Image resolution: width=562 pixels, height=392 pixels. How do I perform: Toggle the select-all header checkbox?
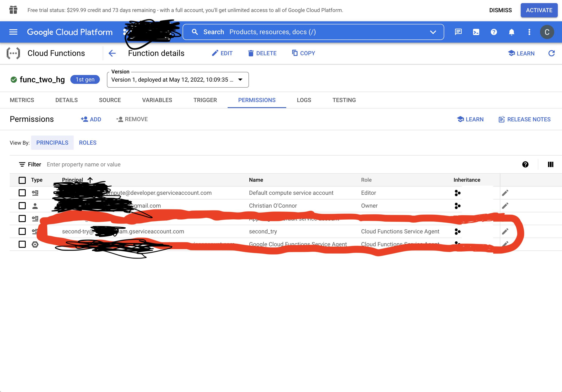pyautogui.click(x=22, y=180)
